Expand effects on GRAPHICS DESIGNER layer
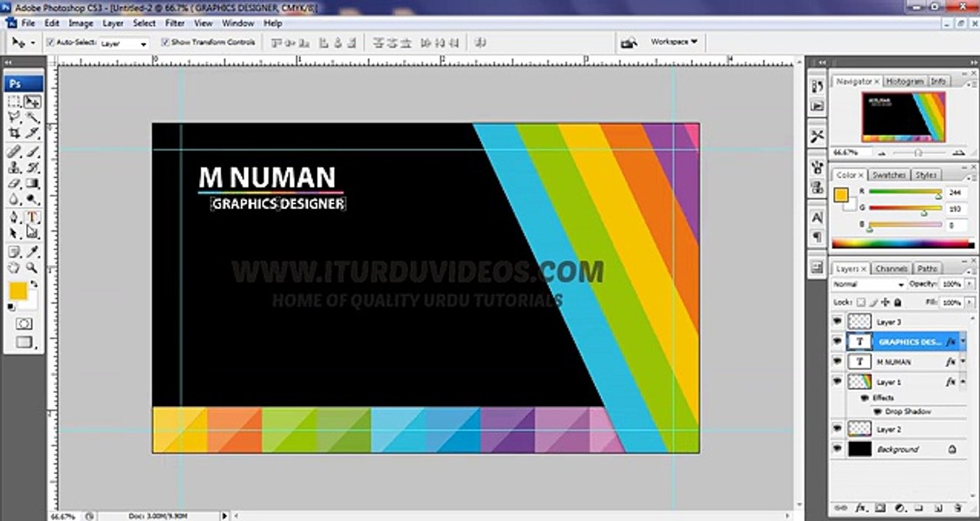Screen dimensions: 980x521 [x=963, y=342]
